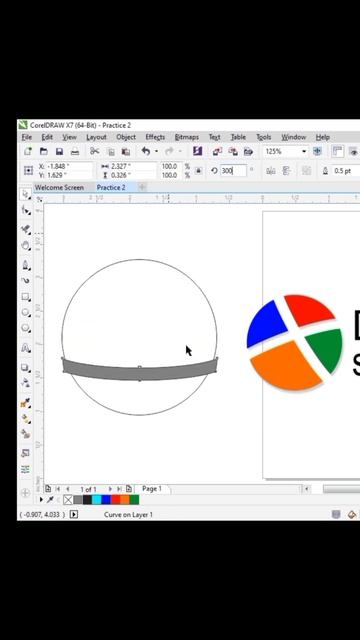Image resolution: width=360 pixels, height=640 pixels.
Task: Open the Search Content icon
Action: (198, 151)
